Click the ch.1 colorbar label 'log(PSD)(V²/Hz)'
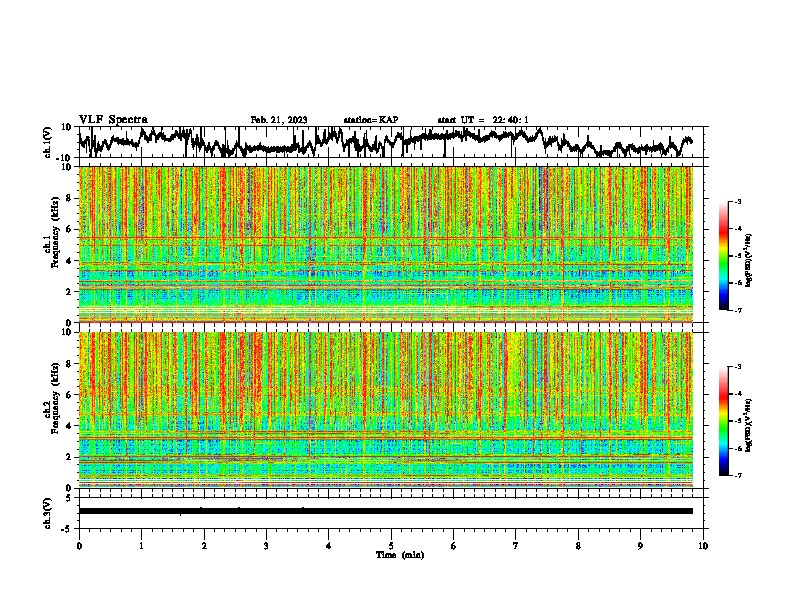Screen dimensions: 792x612 pos(748,261)
